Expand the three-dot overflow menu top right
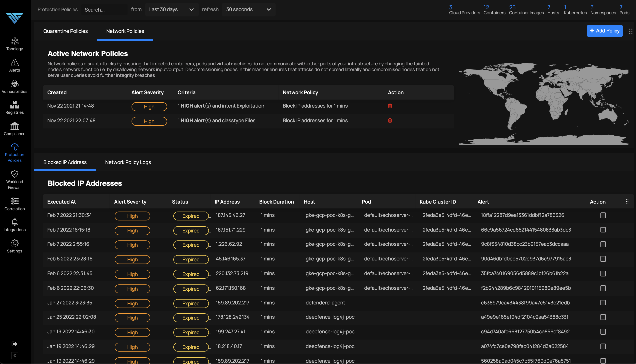This screenshot has height=364, width=636. pos(630,31)
